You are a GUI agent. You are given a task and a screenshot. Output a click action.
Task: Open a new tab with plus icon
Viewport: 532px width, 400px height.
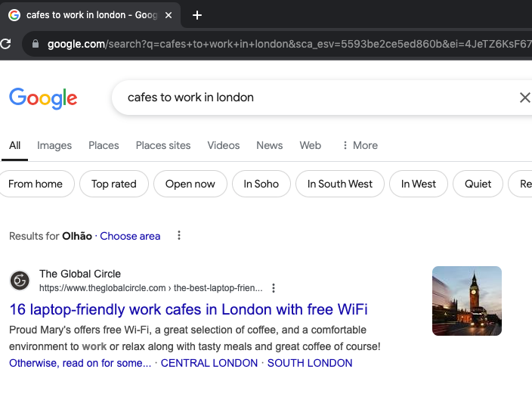pyautogui.click(x=197, y=15)
